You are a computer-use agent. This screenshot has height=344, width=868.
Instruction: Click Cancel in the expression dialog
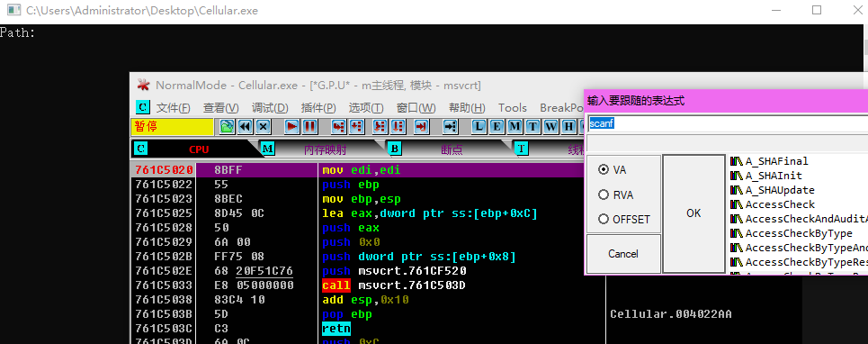(623, 254)
